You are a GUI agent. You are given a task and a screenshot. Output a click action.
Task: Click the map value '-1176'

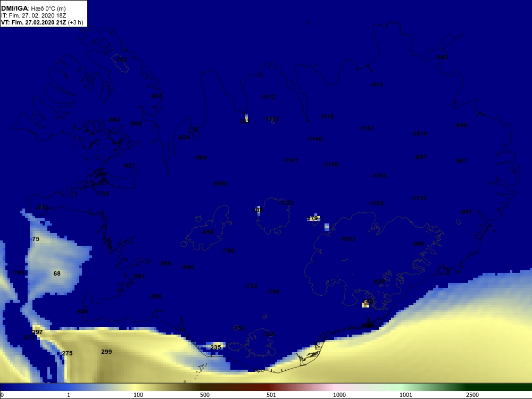pyautogui.click(x=327, y=117)
